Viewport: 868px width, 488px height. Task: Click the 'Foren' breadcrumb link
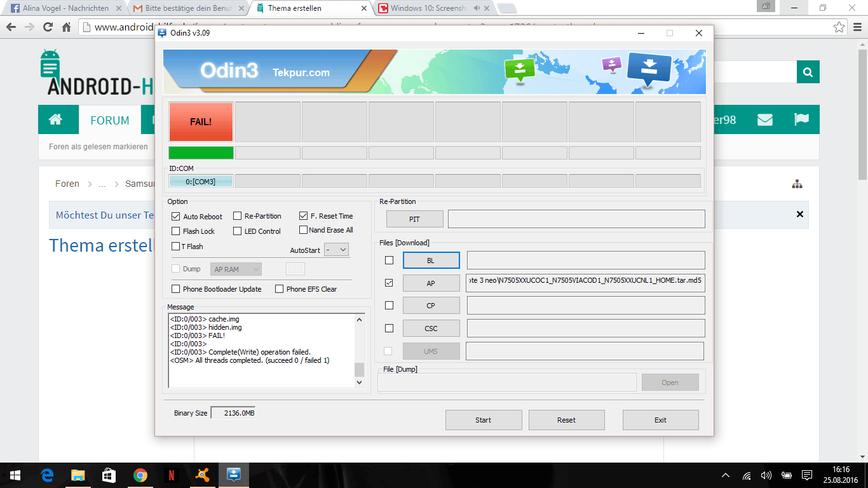67,184
